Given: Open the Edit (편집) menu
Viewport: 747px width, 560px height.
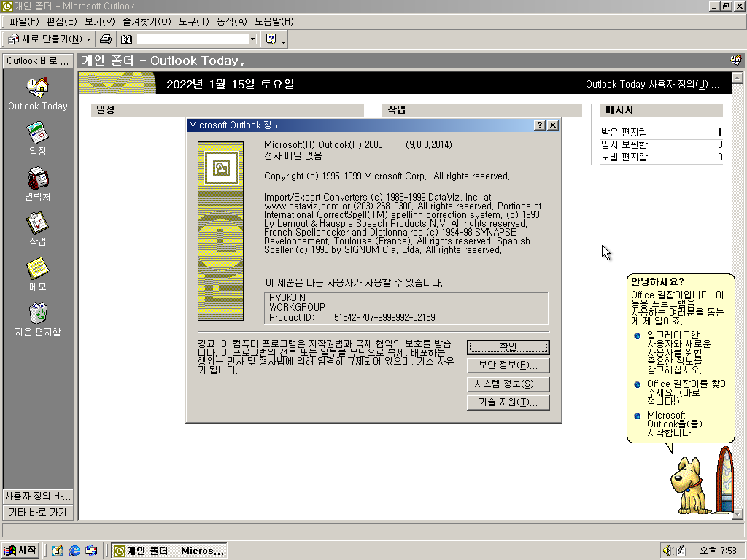Looking at the screenshot, I should [x=62, y=21].
